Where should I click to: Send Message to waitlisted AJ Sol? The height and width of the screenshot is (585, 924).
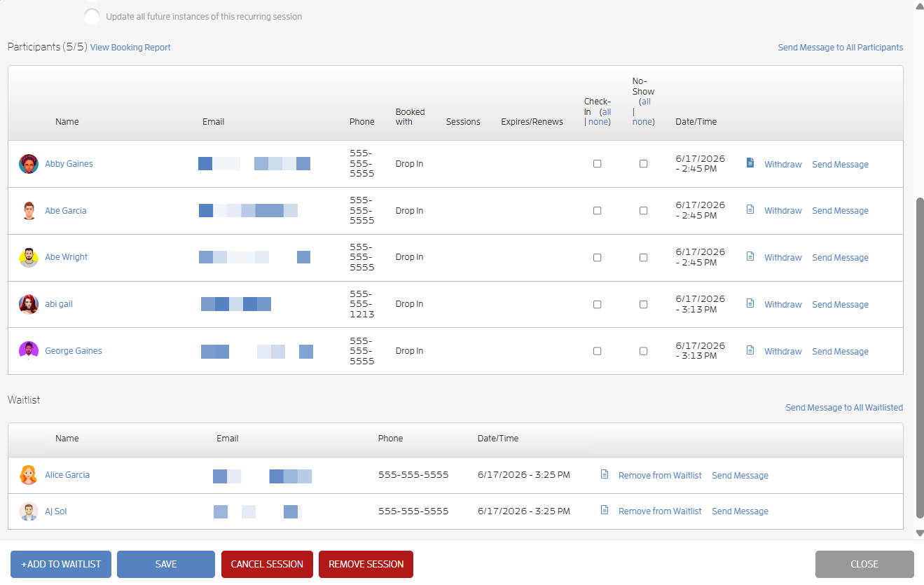740,511
